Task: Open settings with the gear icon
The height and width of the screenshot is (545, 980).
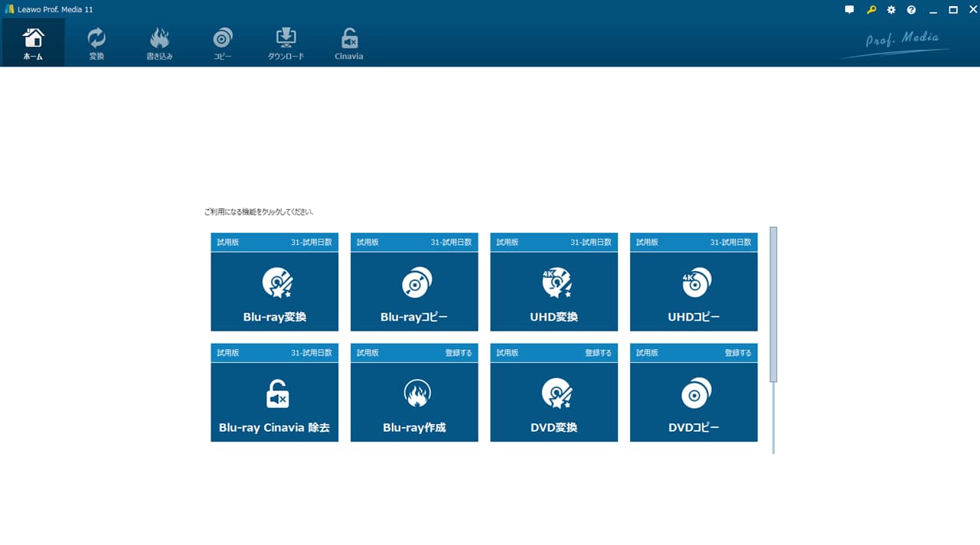Action: [x=891, y=10]
